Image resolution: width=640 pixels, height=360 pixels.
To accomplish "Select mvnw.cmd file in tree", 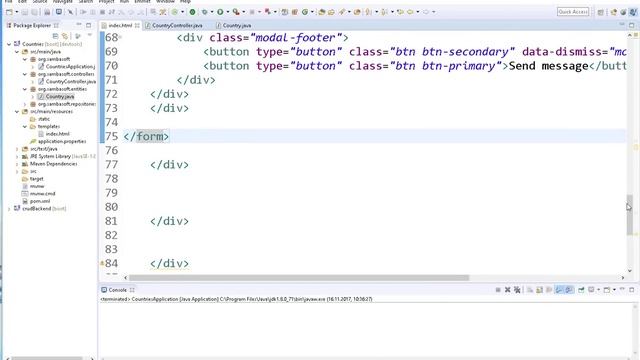I will (x=42, y=194).
